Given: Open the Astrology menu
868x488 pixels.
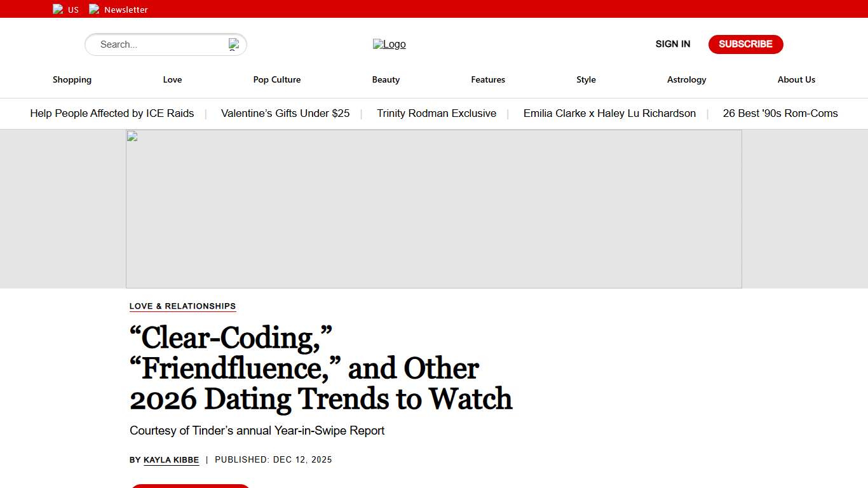Looking at the screenshot, I should pos(686,79).
